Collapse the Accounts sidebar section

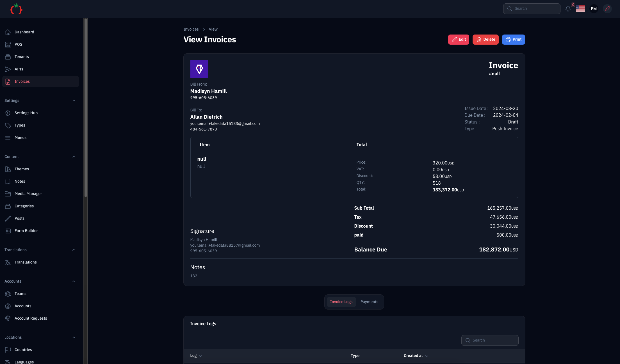pyautogui.click(x=74, y=281)
